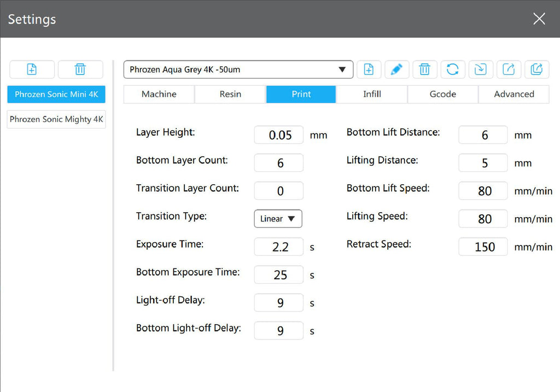Go to the Gcode tab
The width and height of the screenshot is (560, 392).
tap(442, 94)
